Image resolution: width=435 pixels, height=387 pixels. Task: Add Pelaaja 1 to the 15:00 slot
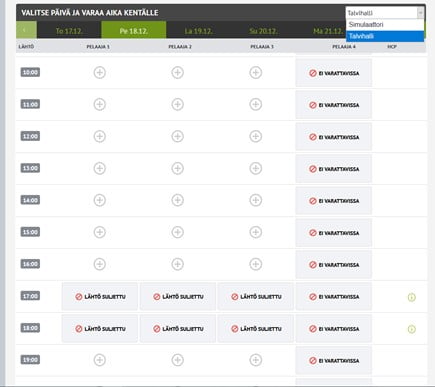[99, 232]
